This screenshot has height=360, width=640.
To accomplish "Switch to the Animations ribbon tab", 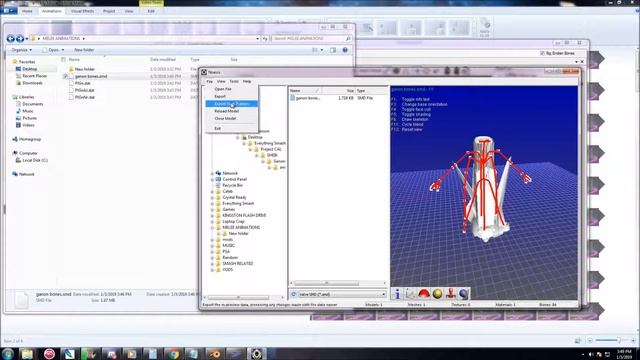I will (x=51, y=11).
